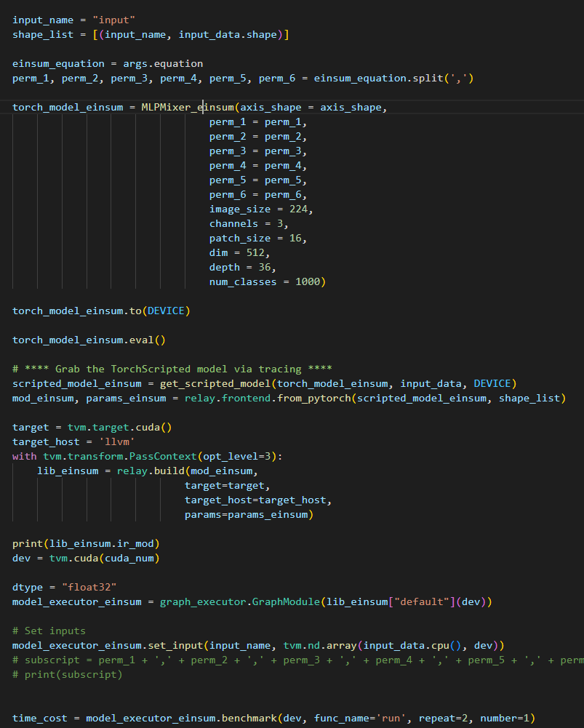Screen dimensions: 584x728
Task: Click lib_einsum at the start of the relay.build line
Action: pos(68,471)
